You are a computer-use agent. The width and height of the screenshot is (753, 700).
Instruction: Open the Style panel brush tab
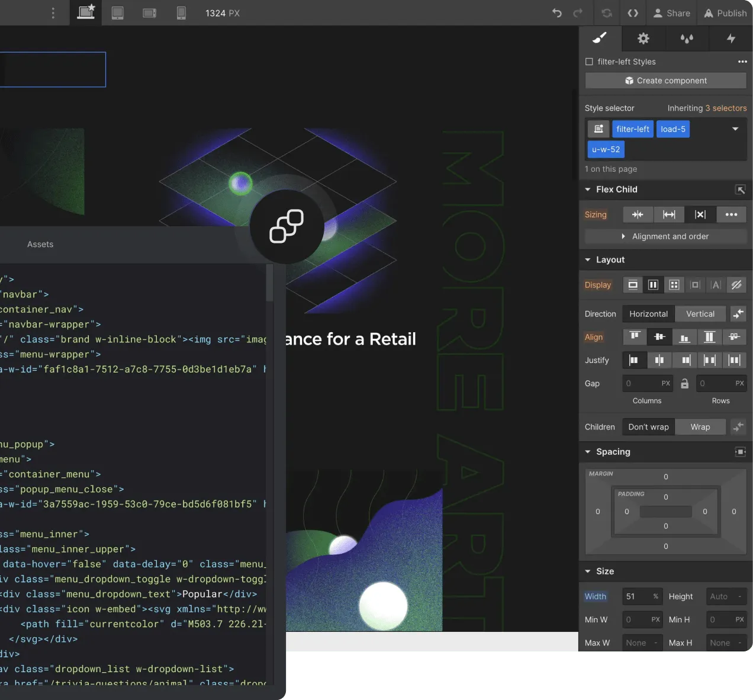(600, 38)
